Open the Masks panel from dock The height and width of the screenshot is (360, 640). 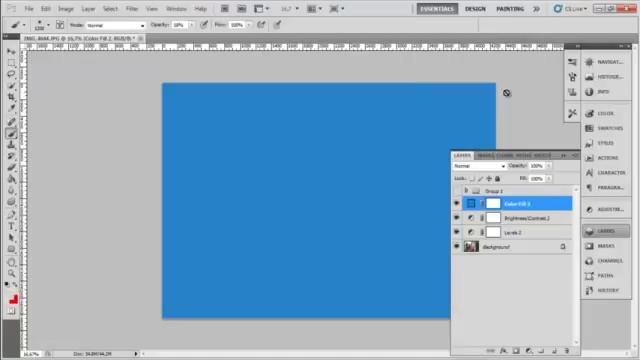(605, 246)
